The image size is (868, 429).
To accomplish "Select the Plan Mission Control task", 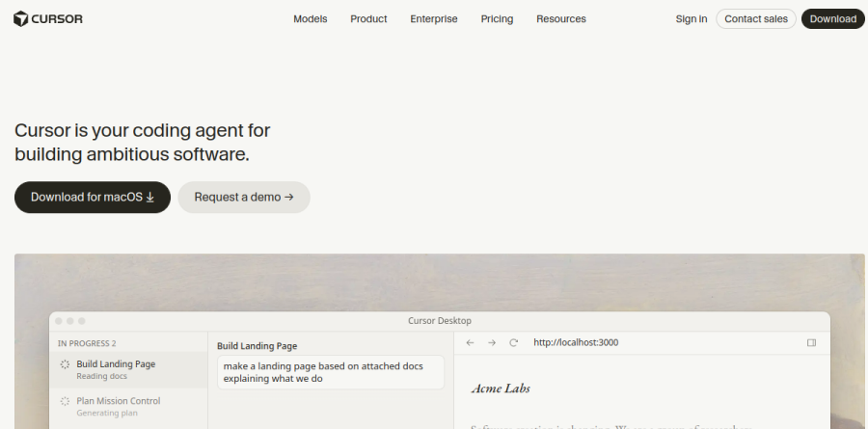I will (128, 406).
